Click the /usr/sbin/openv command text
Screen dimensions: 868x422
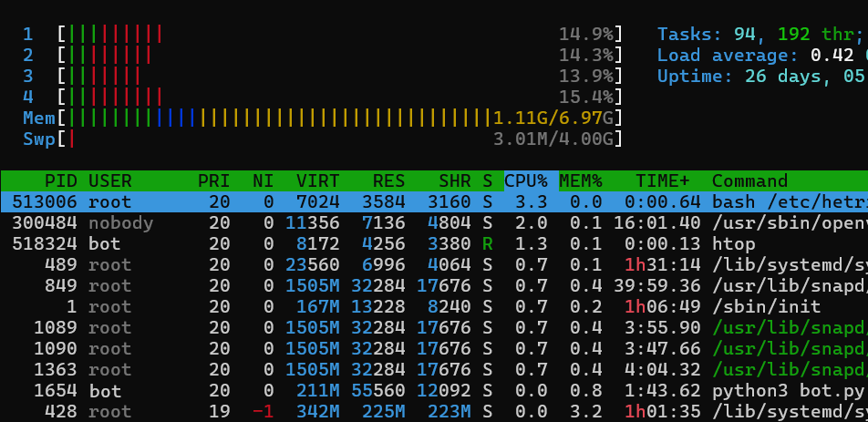[x=790, y=223]
